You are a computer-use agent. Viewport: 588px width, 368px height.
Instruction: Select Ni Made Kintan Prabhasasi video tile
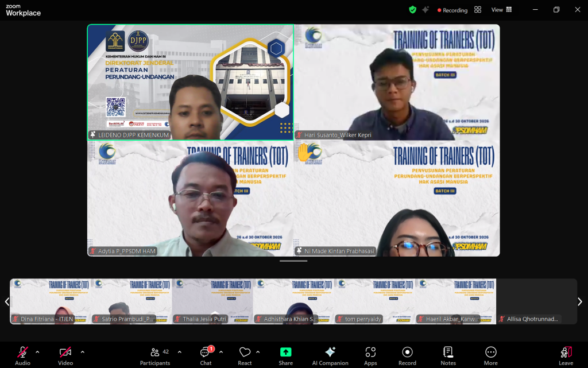[x=397, y=199]
